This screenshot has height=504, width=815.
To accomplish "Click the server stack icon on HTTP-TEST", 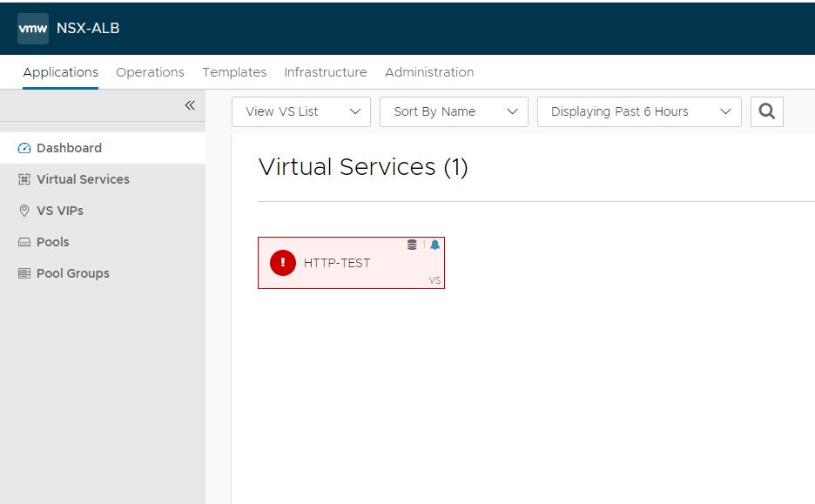I will pos(412,245).
